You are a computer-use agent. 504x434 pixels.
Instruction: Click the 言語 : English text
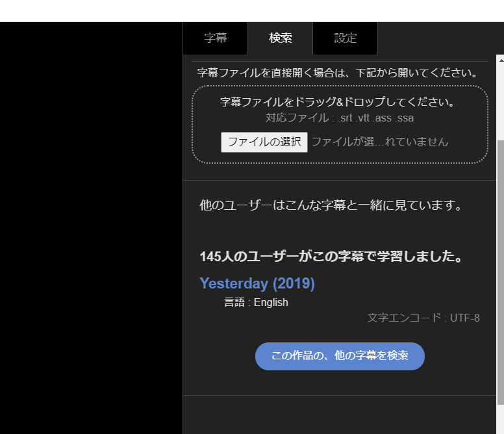click(256, 303)
